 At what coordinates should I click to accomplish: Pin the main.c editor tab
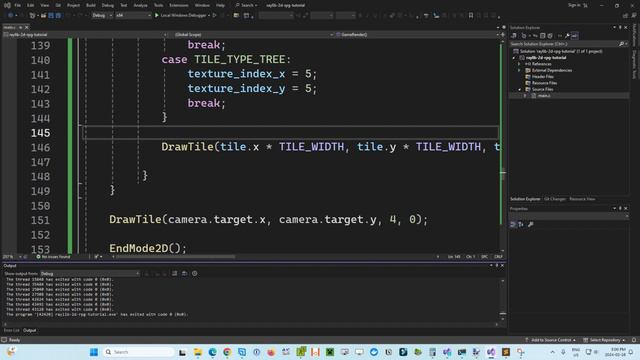[20, 27]
